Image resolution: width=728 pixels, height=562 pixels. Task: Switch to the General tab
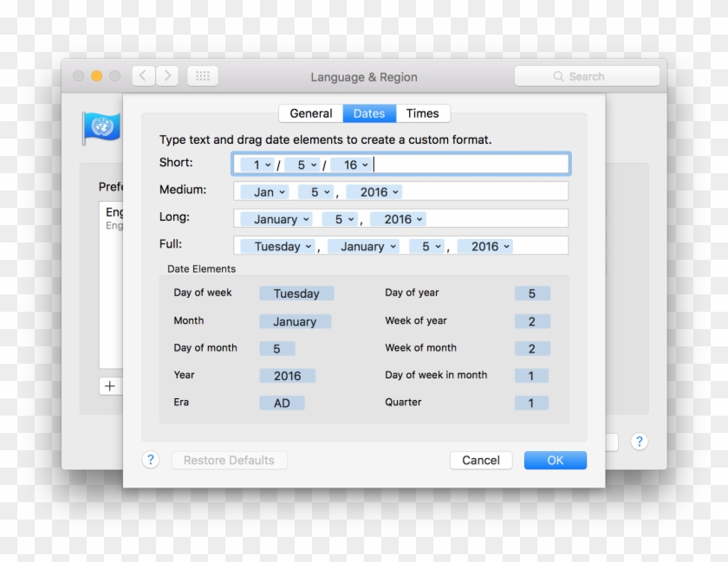point(310,113)
